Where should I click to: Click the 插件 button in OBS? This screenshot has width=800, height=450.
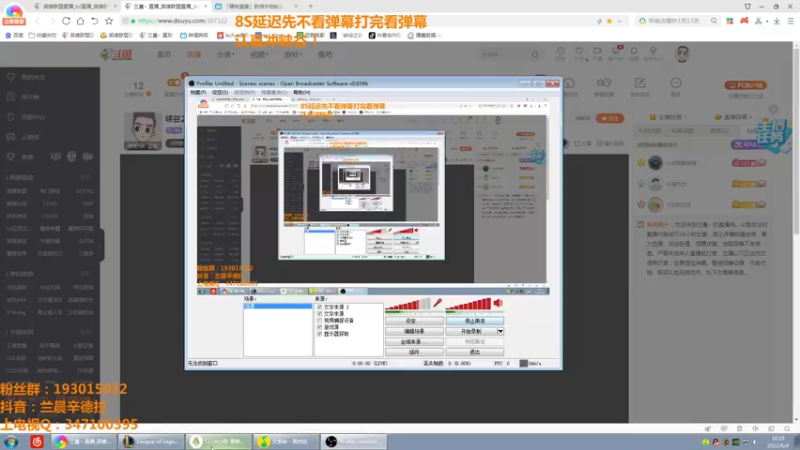[x=414, y=352]
